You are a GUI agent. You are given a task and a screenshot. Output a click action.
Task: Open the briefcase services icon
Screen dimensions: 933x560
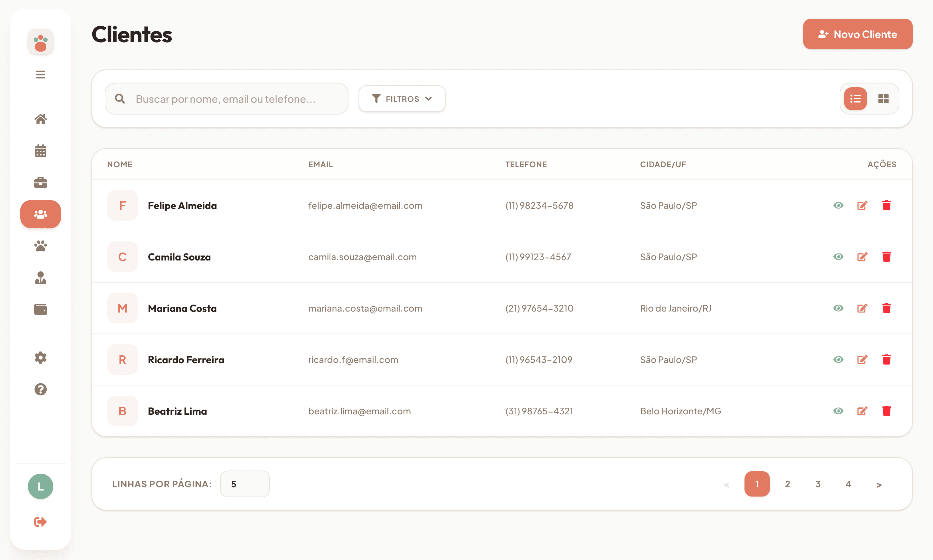point(40,182)
